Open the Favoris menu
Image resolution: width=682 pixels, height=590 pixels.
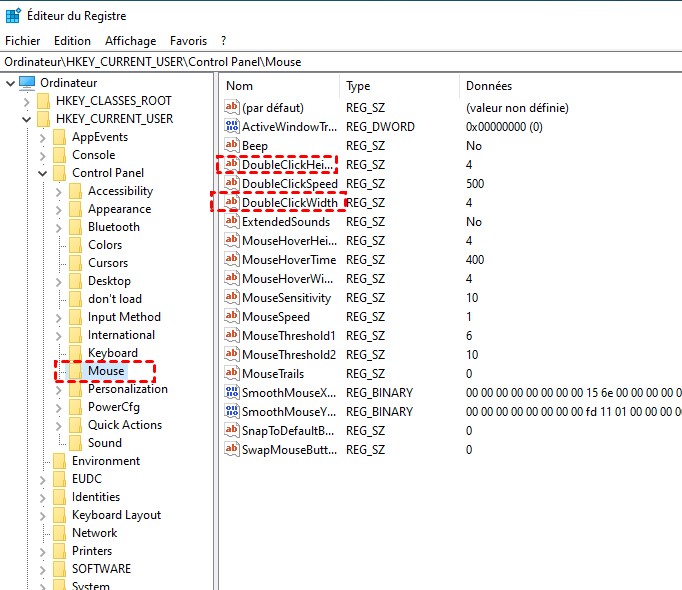click(188, 41)
